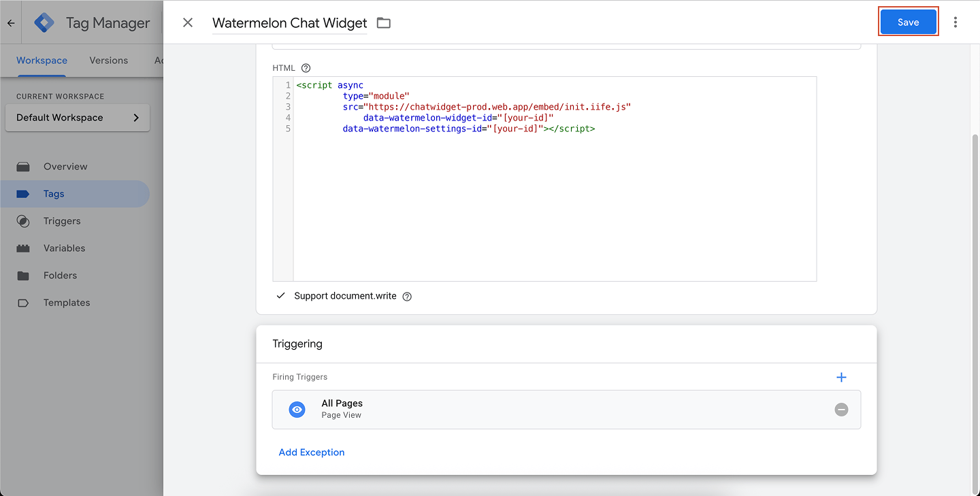980x496 pixels.
Task: Click the type="module" code line
Action: tap(376, 96)
